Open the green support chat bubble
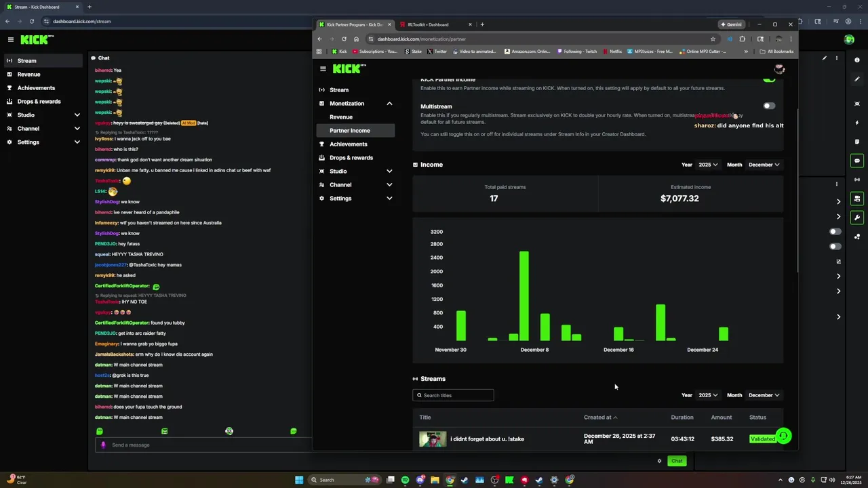This screenshot has height=488, width=868. coord(783,436)
